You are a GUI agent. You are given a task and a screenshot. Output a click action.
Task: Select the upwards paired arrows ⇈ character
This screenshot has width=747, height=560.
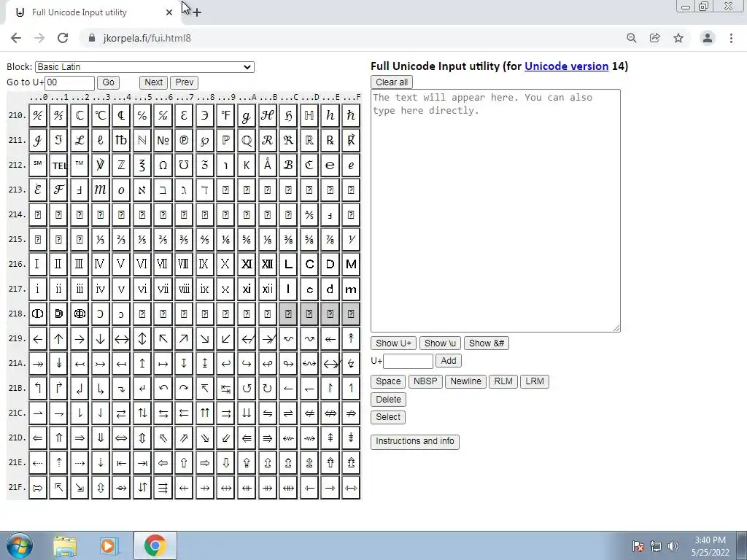(x=204, y=413)
